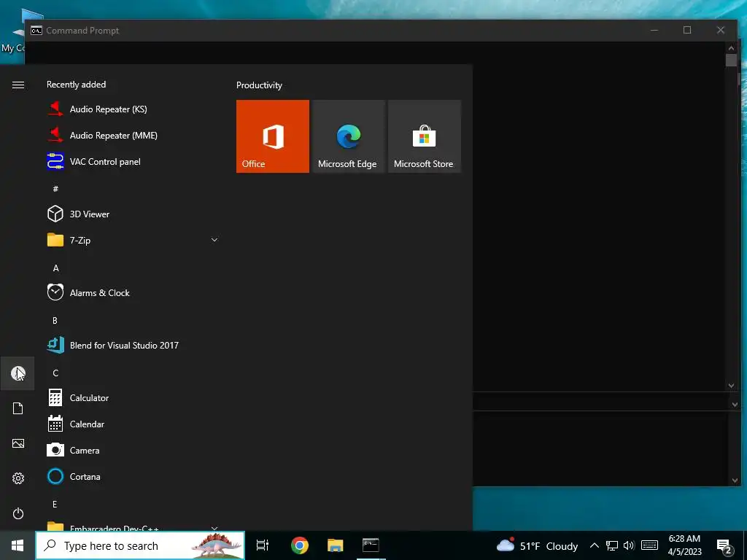Click the Power button in Start sidebar

[x=18, y=513]
